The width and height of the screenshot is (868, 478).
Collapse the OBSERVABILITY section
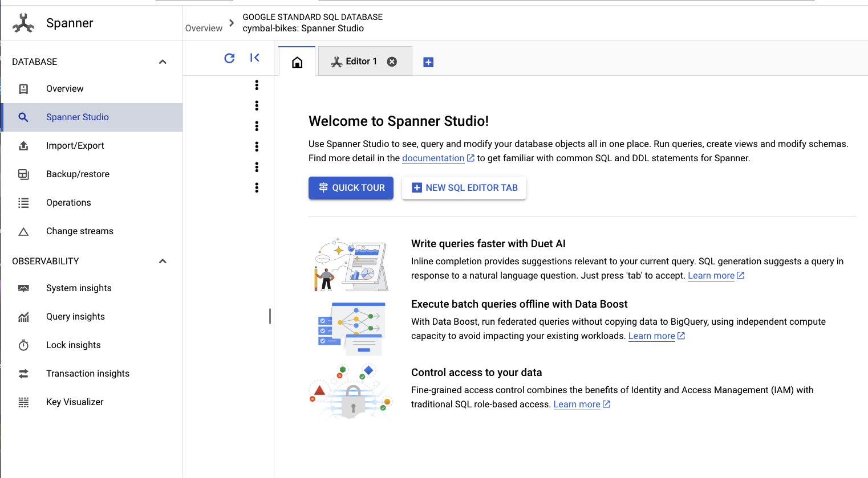pos(163,261)
